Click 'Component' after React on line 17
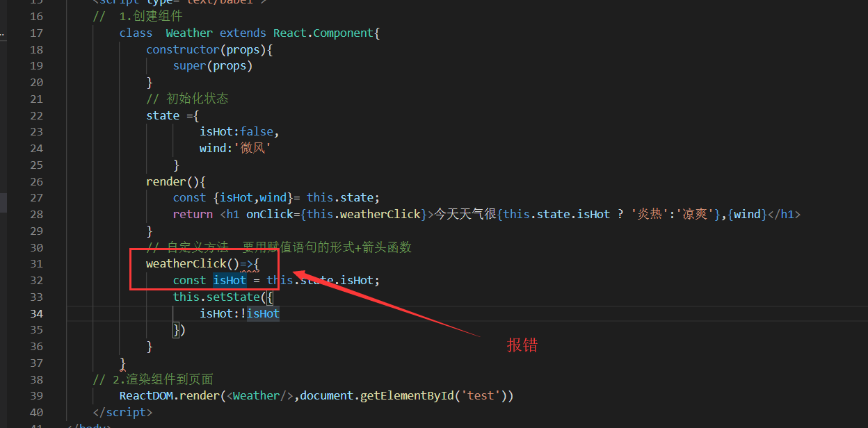This screenshot has height=428, width=868. coord(344,33)
